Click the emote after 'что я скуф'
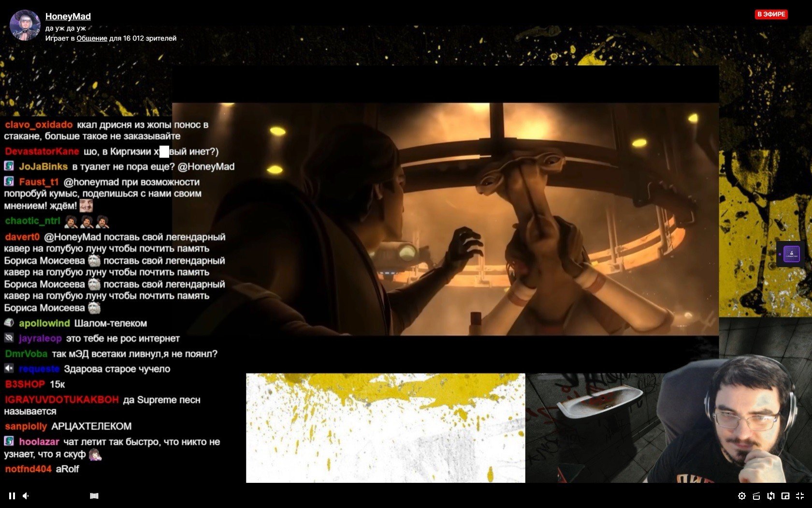Viewport: 812px width, 508px height. pyautogui.click(x=95, y=454)
